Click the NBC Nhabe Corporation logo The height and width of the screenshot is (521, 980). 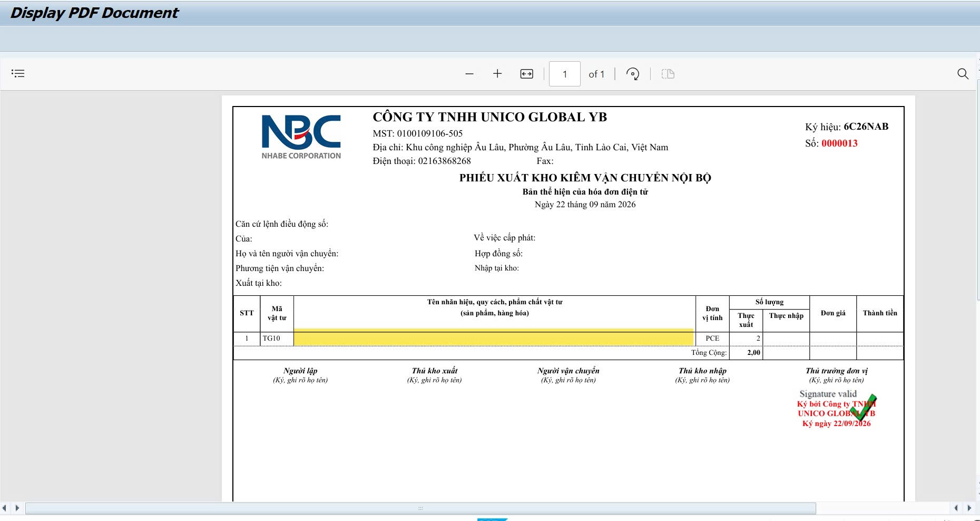point(301,137)
